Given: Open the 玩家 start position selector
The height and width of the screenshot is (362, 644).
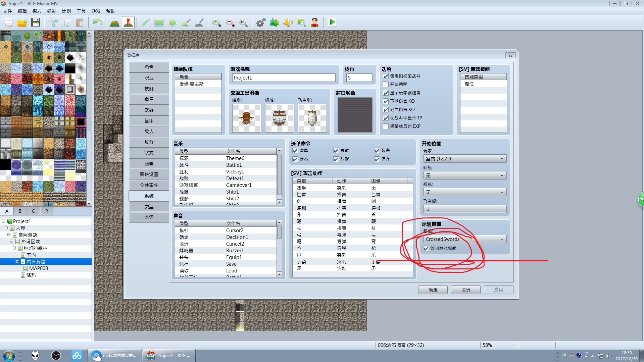Looking at the screenshot, I should point(465,159).
